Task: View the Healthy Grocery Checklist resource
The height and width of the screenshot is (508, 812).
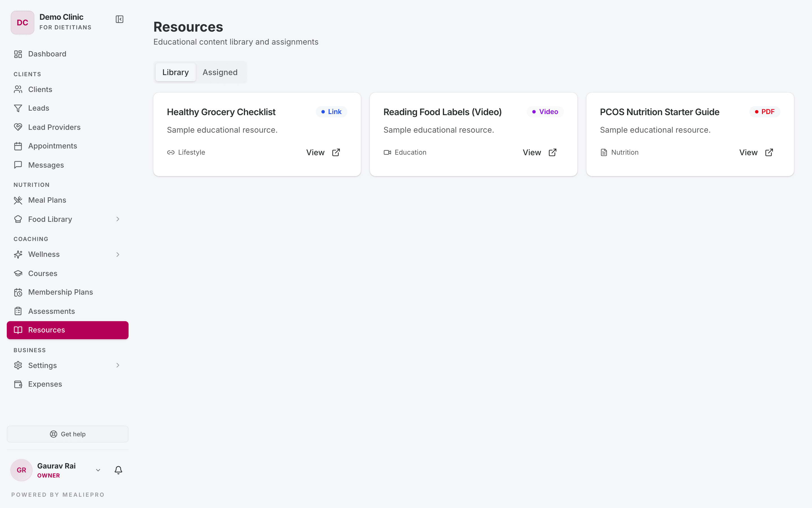Action: tap(323, 152)
